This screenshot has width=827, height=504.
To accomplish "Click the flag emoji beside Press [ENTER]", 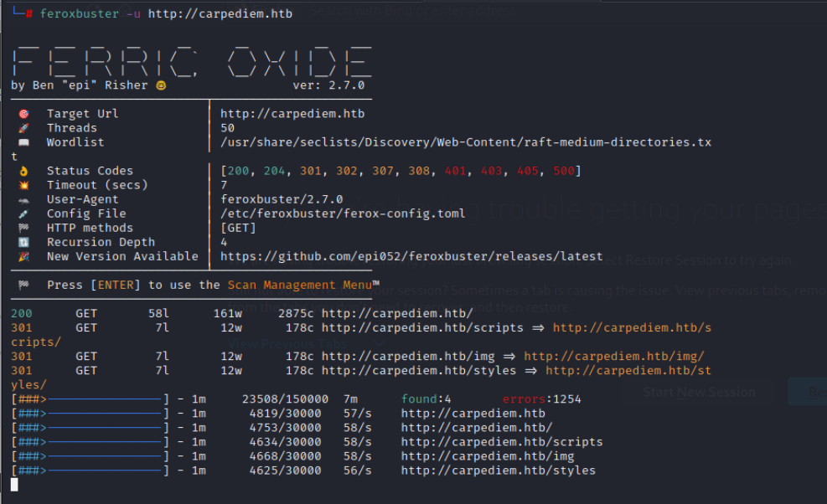I will coord(23,285).
